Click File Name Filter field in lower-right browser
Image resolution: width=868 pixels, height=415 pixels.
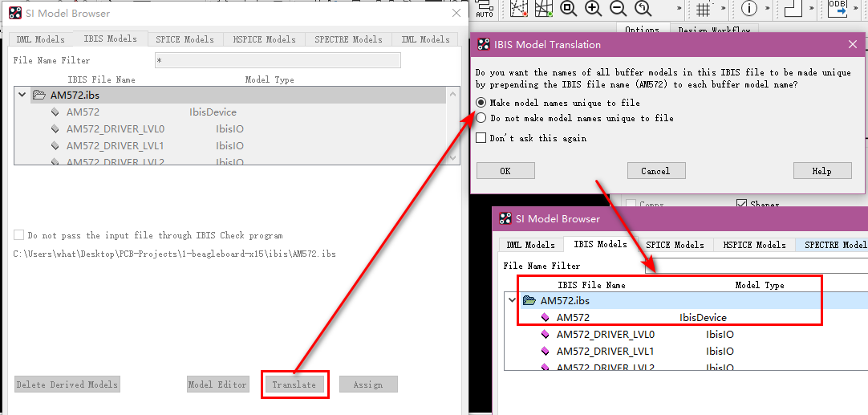click(756, 266)
